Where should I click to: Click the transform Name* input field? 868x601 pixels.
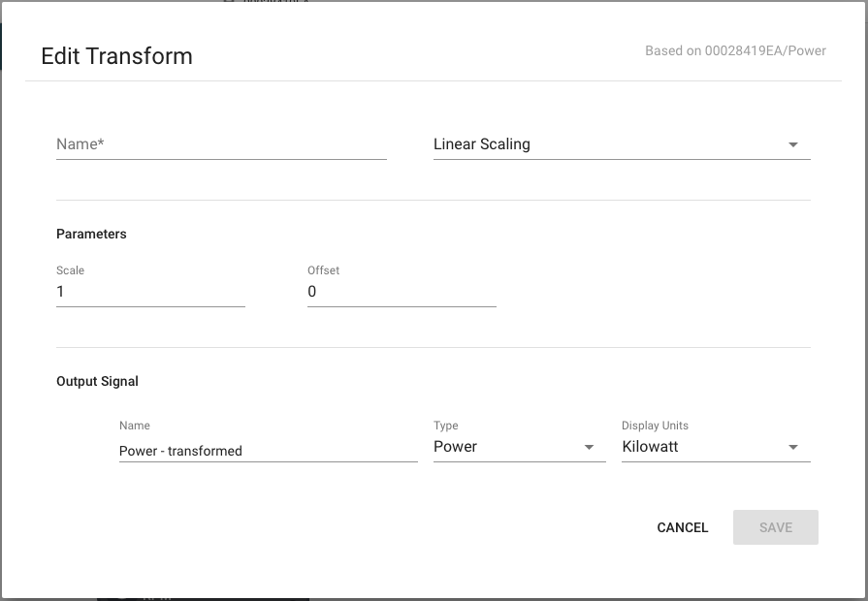click(x=221, y=144)
